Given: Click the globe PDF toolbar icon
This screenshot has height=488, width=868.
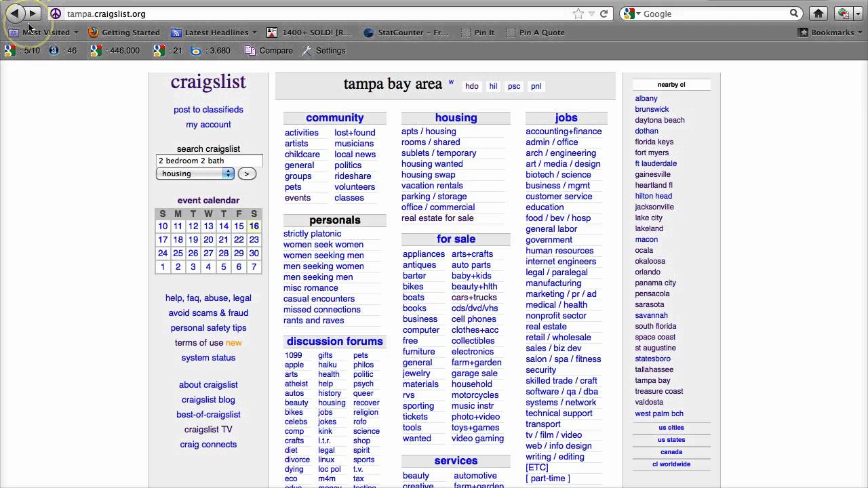Looking at the screenshot, I should click(843, 14).
